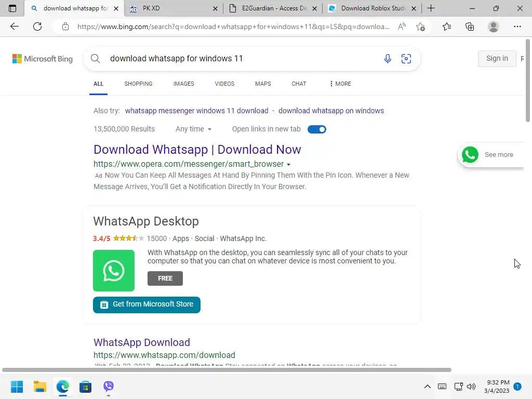The height and width of the screenshot is (399, 532).
Task: Open the browser profile avatar
Action: click(x=494, y=26)
